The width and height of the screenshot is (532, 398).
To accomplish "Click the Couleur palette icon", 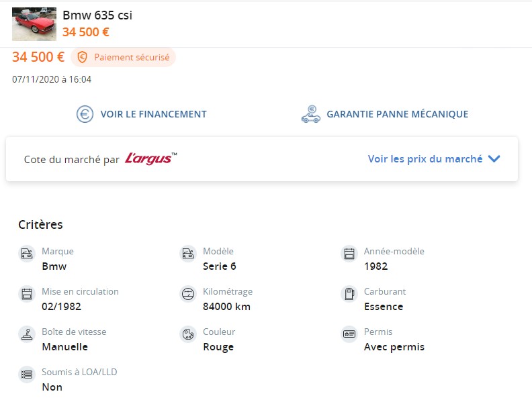I will [187, 334].
